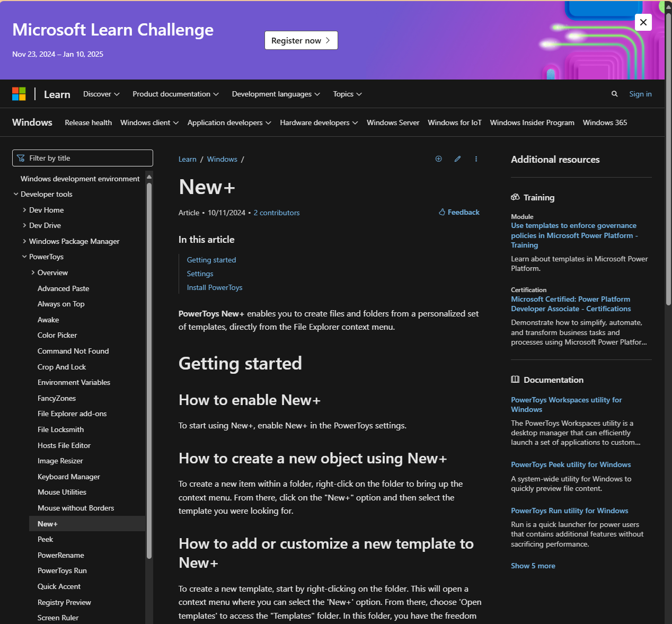Open File Explorer add-ons in sidebar
Viewport: 672px width, 624px height.
[72, 414]
